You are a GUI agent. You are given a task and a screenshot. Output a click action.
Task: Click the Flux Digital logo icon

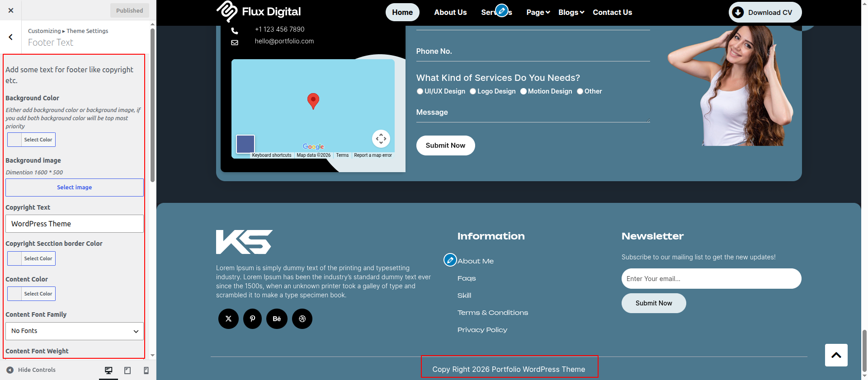click(227, 11)
